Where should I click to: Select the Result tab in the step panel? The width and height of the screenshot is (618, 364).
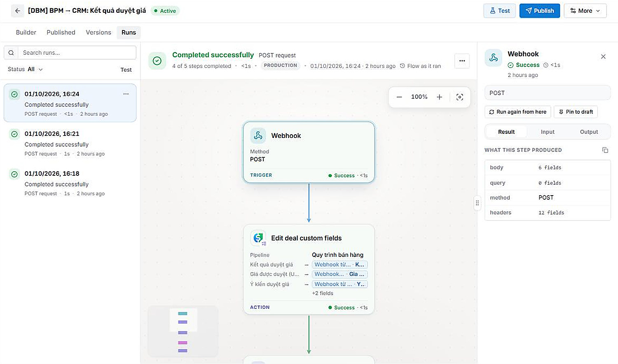[x=506, y=132]
